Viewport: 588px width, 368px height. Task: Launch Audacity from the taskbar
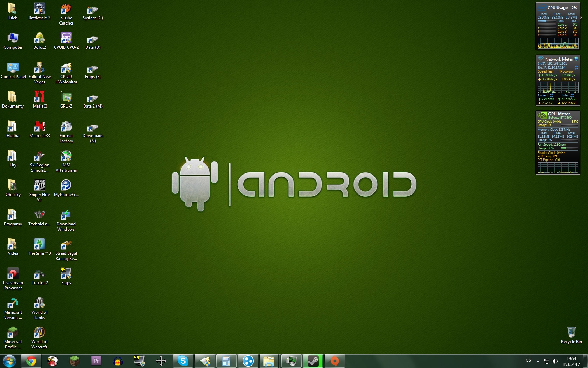[118, 361]
